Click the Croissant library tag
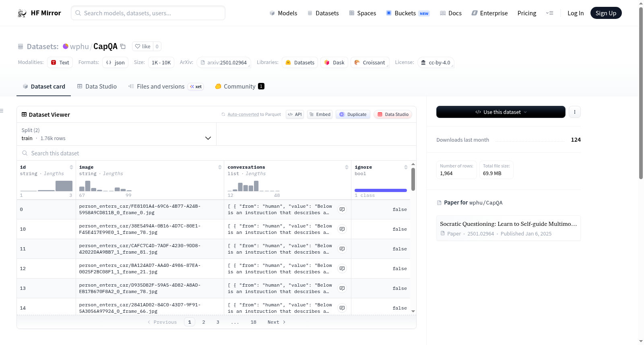644x345 pixels. [x=370, y=63]
